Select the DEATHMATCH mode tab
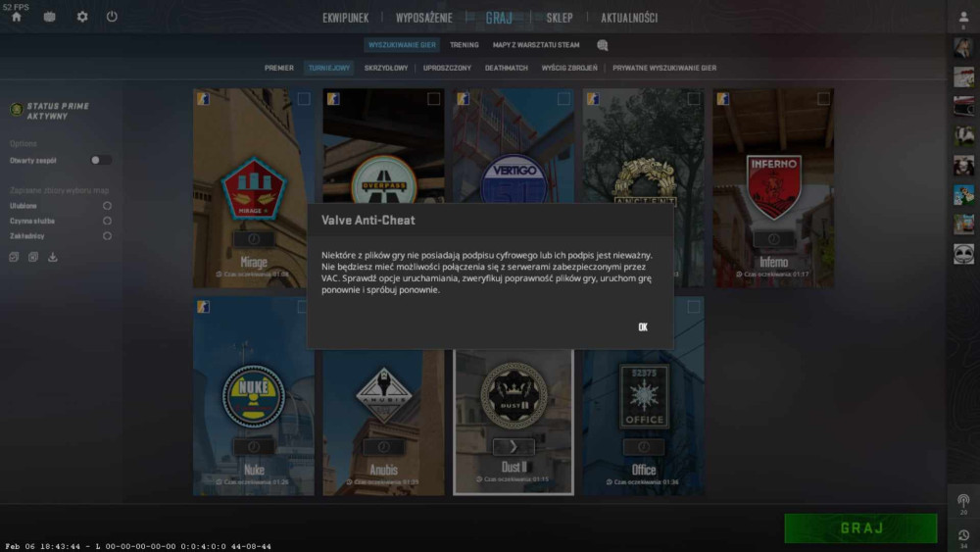Viewport: 980px width, 552px height. 507,68
